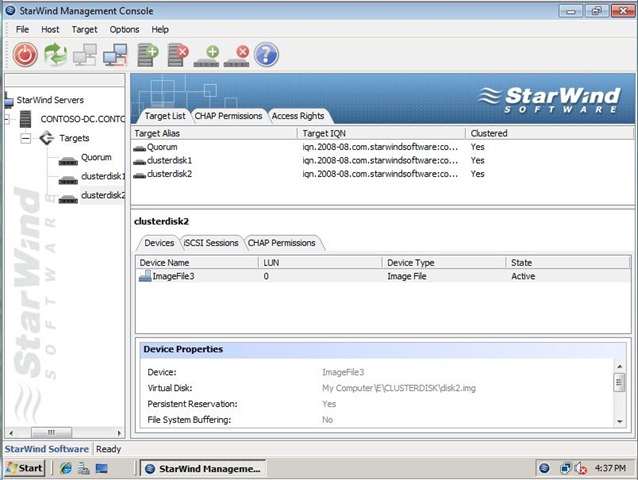Select clusterdisk1 in left tree

point(103,177)
